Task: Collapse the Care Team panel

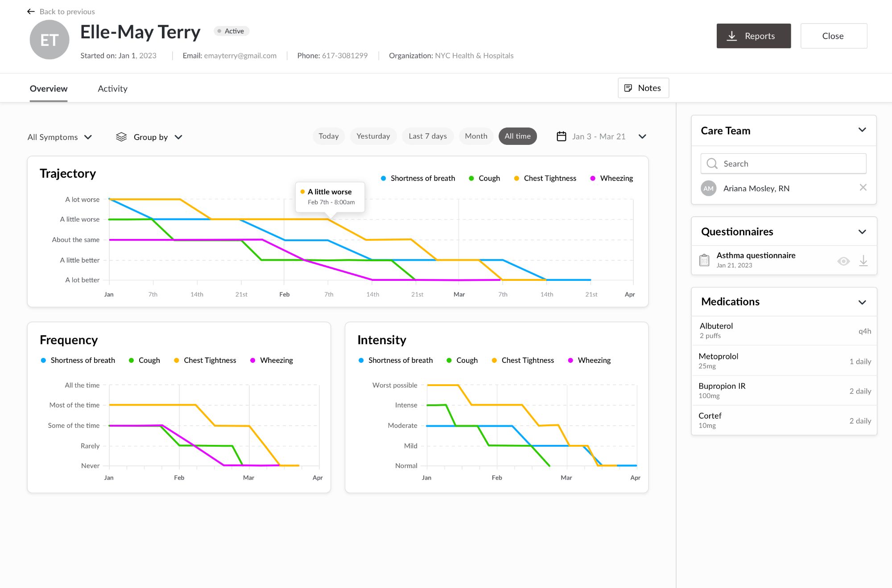Action: (862, 130)
